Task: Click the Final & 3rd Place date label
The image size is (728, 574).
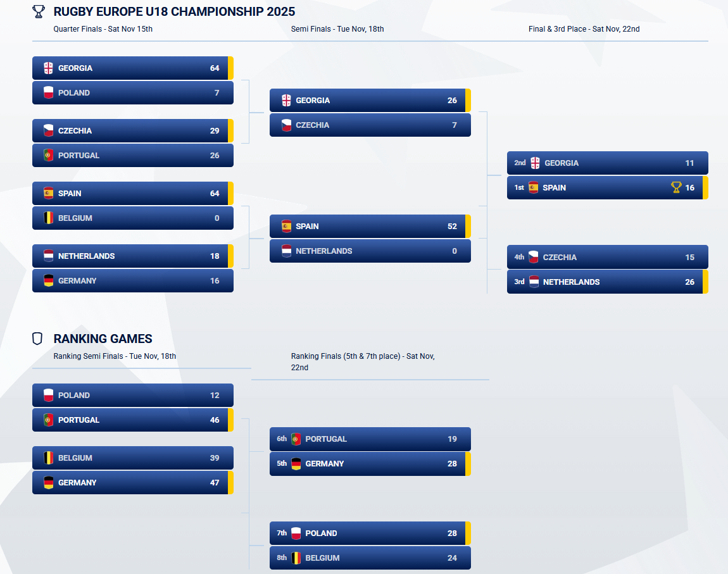Action: [x=584, y=29]
